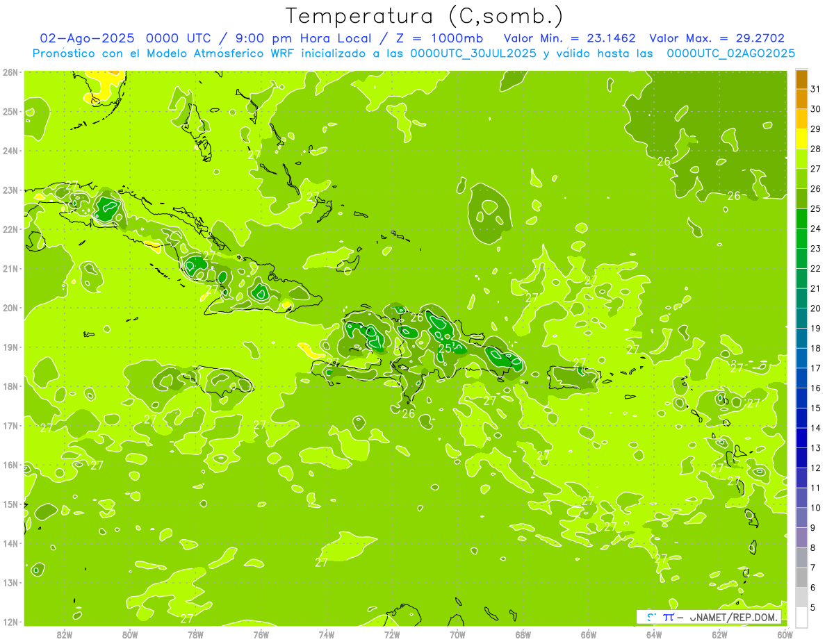Click the 21N latitude axis label
The image size is (834, 644).
pos(10,268)
